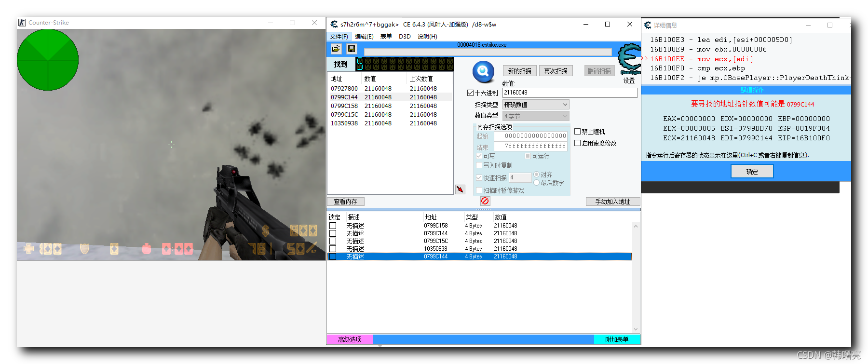868x364 pixels.
Task: Select found address 0799C158 in results
Action: coord(390,106)
